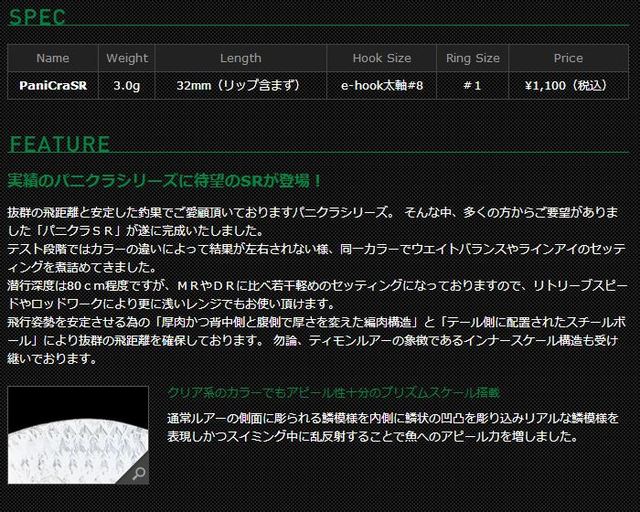Open the prism scale pattern thumbnail image
The width and height of the screenshot is (640, 512).
pos(78,435)
